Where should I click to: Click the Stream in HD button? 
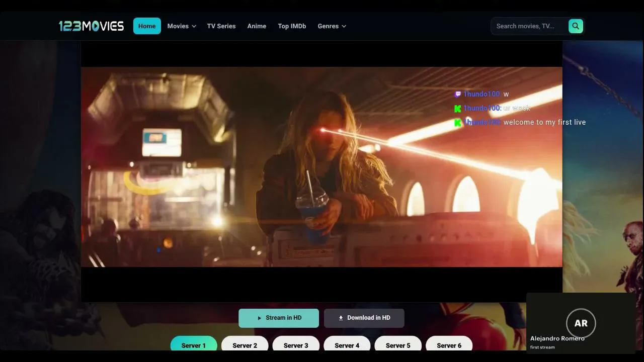(x=279, y=318)
